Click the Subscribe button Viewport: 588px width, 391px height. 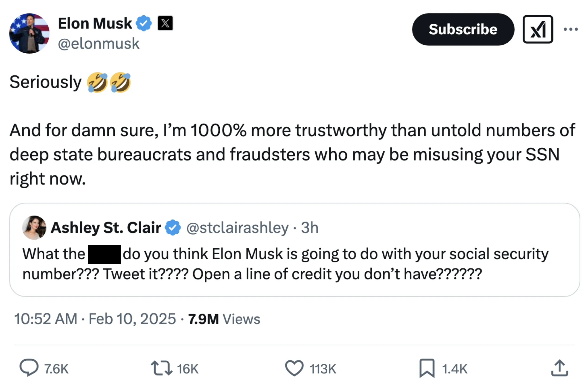click(x=463, y=29)
